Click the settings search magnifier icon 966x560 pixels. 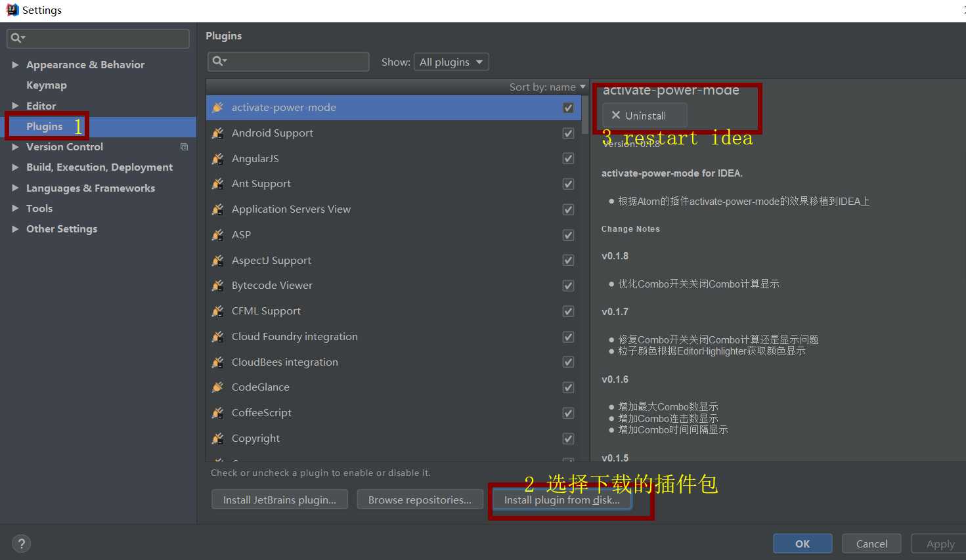click(18, 38)
